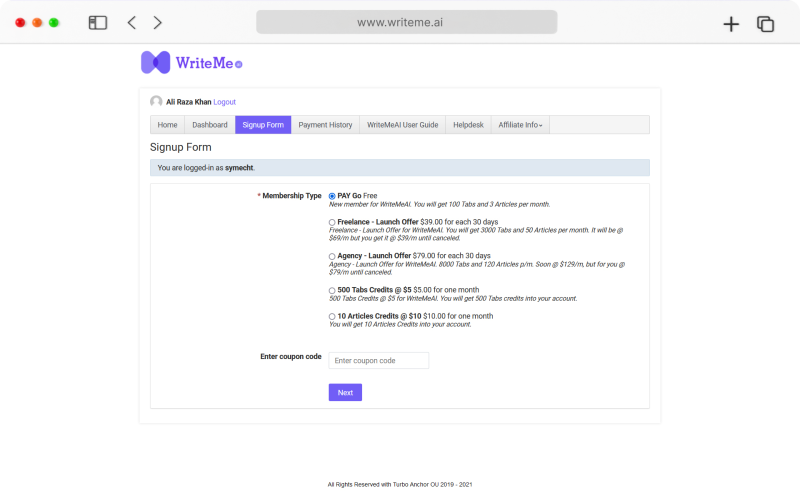The image size is (800, 494).
Task: Click the Logout link
Action: point(224,102)
